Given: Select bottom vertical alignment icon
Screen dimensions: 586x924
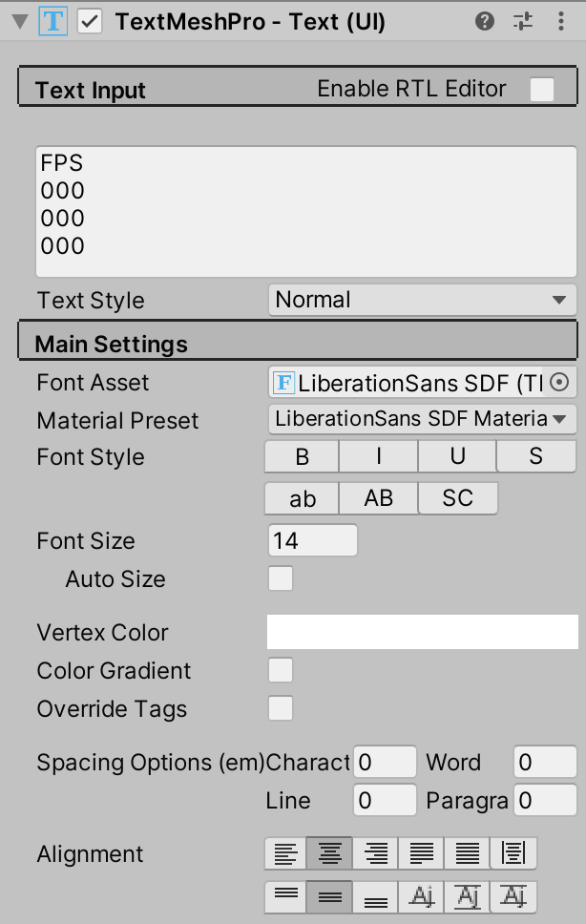Looking at the screenshot, I should (375, 896).
